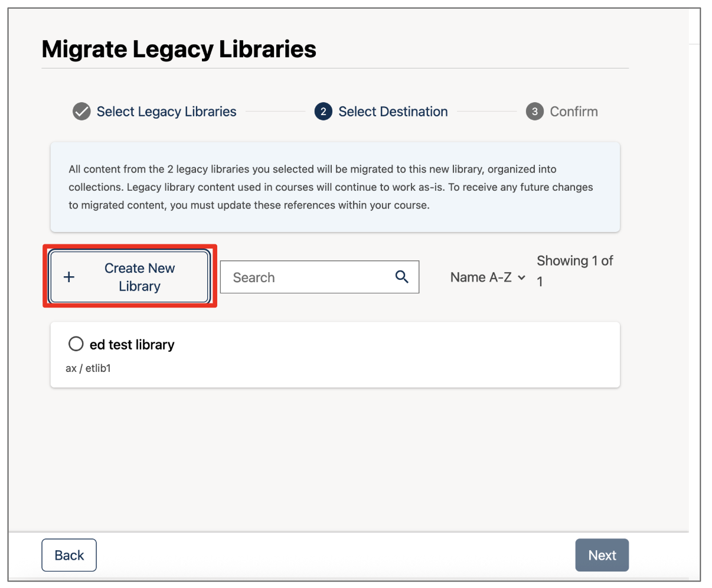
Task: Select the ed test library radio button
Action: tap(76, 344)
